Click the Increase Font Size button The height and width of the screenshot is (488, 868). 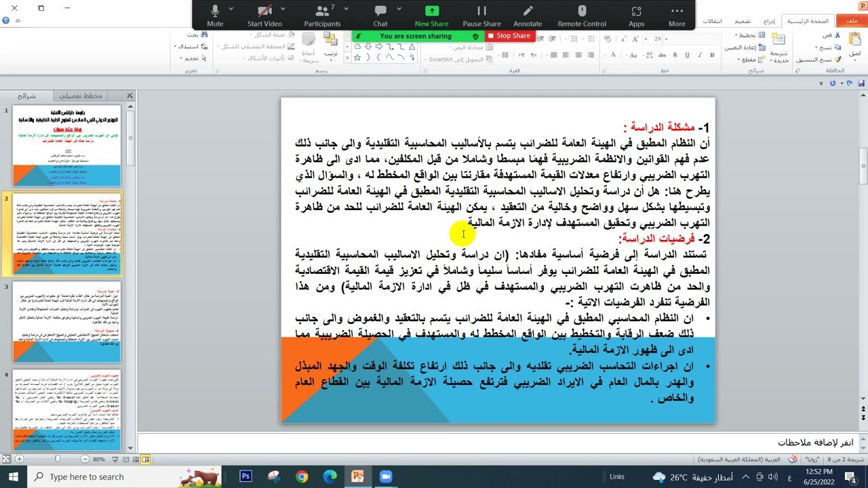point(635,39)
